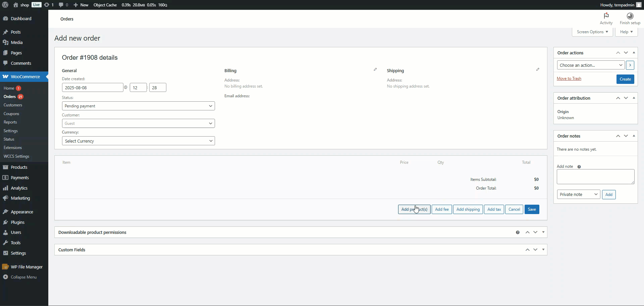Click the Date created input field
This screenshot has width=644, height=306.
(92, 88)
